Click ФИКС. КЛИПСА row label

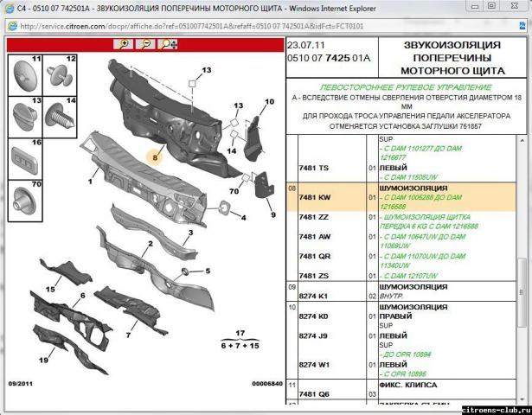(407, 385)
